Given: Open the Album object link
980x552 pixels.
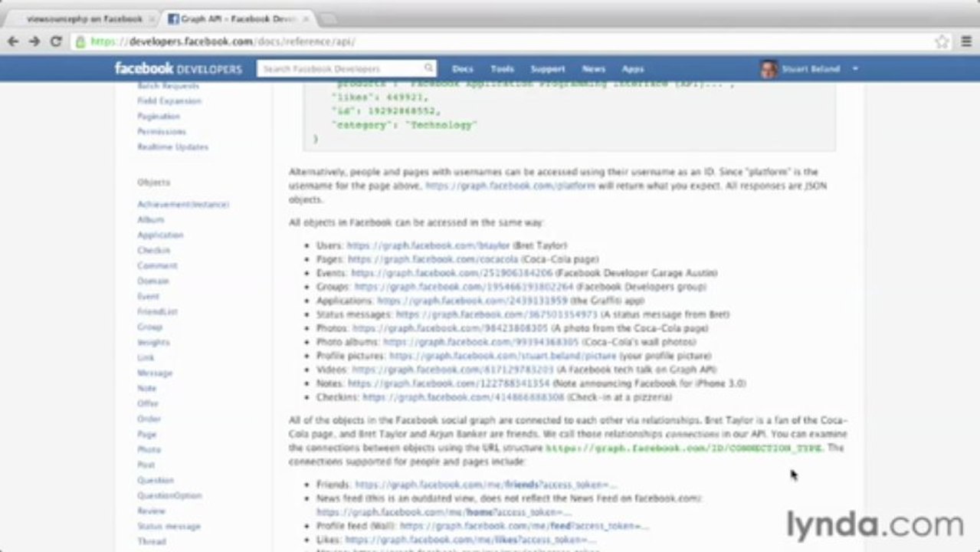Looking at the screenshot, I should (151, 220).
